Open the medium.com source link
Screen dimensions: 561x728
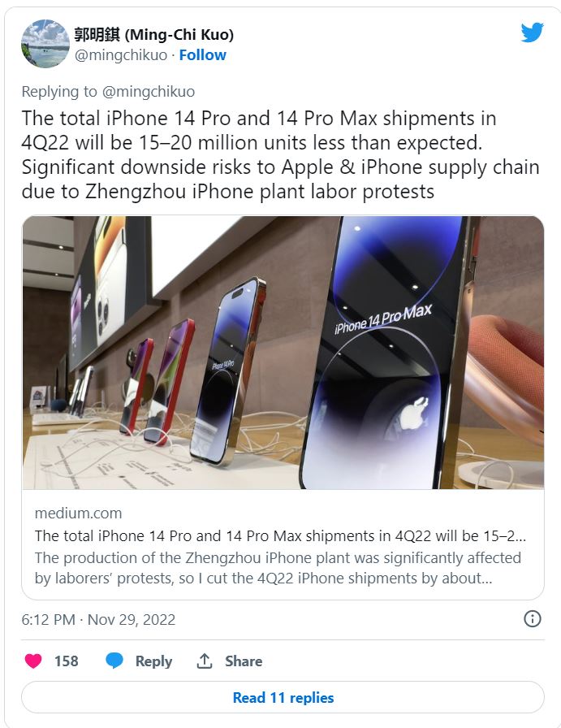click(78, 513)
